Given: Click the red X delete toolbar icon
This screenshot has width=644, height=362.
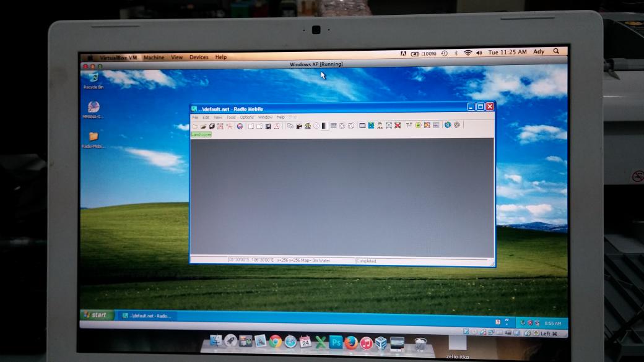Looking at the screenshot, I should point(398,125).
